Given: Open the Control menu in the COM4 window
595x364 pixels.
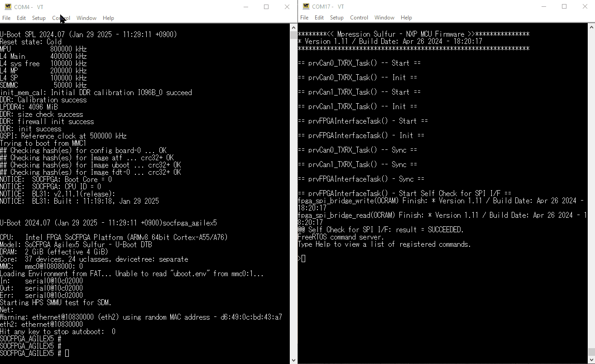Looking at the screenshot, I should (x=60, y=18).
